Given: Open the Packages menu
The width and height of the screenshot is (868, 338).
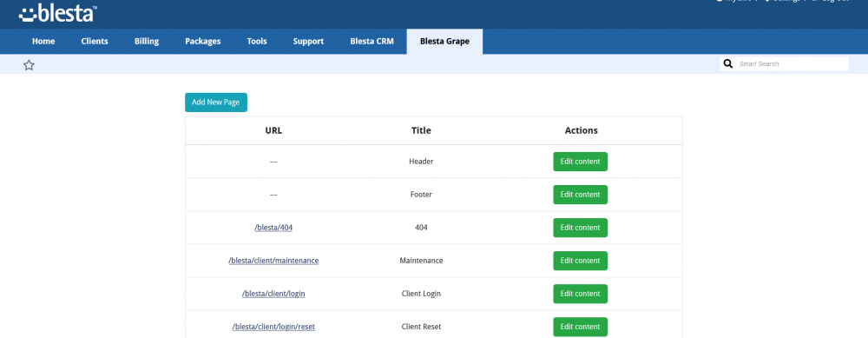Looking at the screenshot, I should pos(202,41).
